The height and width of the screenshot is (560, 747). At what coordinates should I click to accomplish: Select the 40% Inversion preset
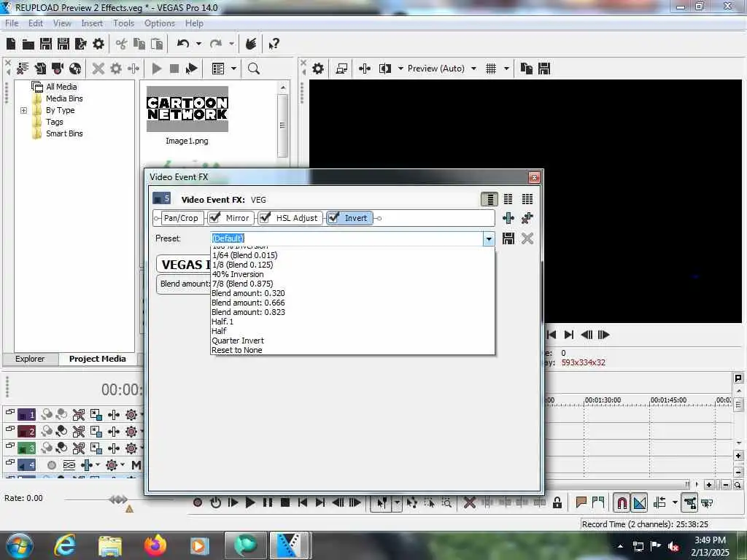(x=352, y=274)
